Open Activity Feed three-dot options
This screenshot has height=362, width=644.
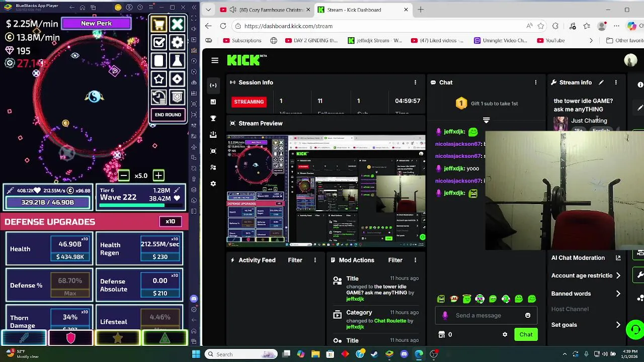(315, 260)
